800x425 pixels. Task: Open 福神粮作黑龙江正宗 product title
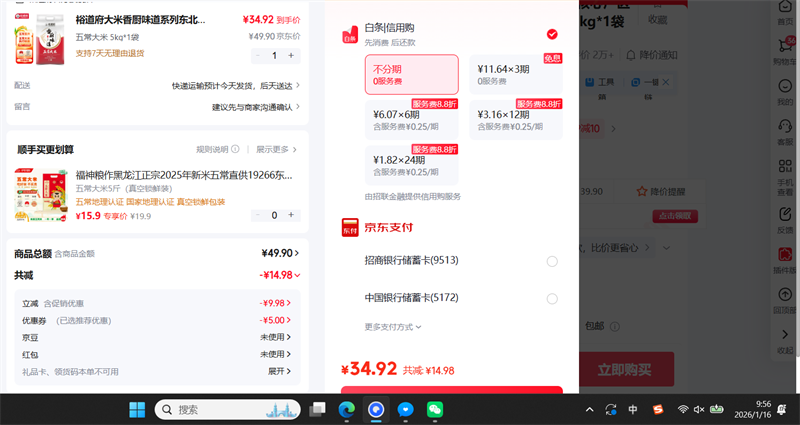coord(184,175)
